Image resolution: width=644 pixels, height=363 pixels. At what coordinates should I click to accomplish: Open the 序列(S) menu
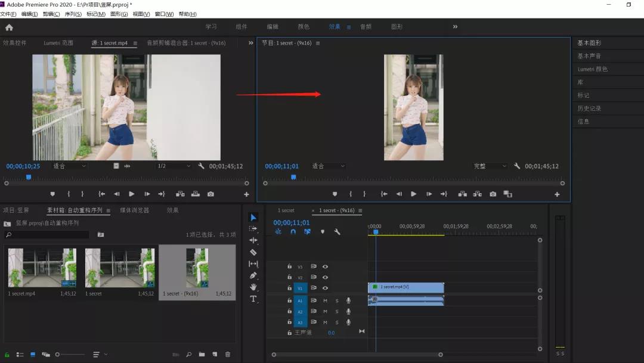coord(73,14)
